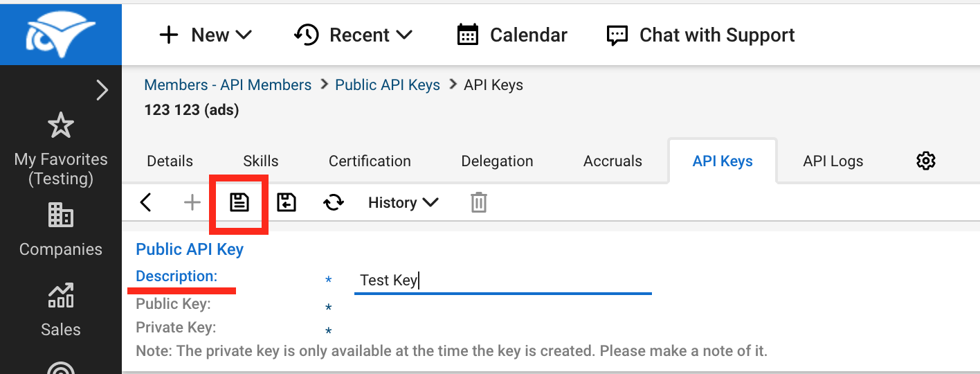Switch to the Accruals tab

612,161
